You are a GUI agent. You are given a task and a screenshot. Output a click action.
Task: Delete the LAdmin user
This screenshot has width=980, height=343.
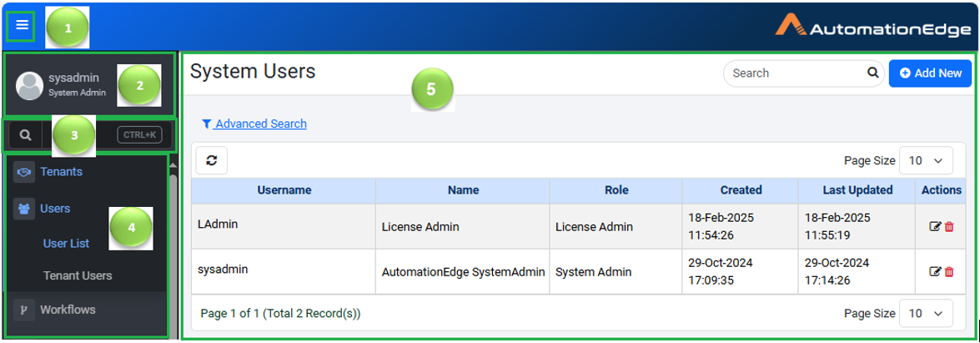point(949,226)
